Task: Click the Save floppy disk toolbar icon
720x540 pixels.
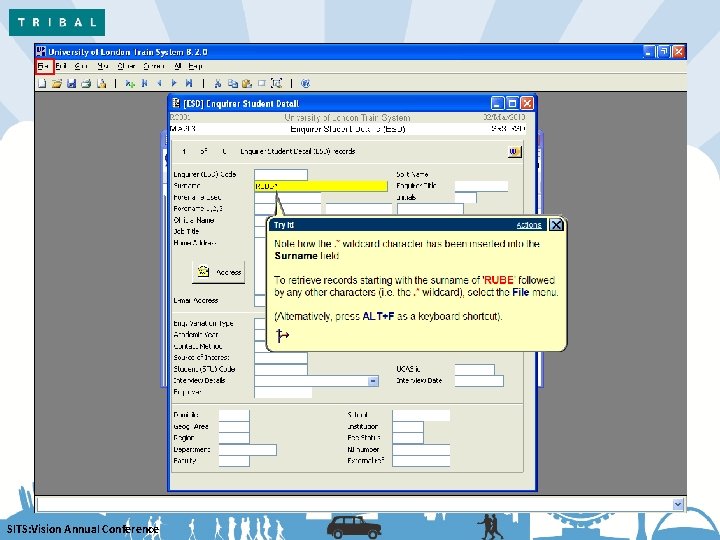Action: click(x=71, y=83)
